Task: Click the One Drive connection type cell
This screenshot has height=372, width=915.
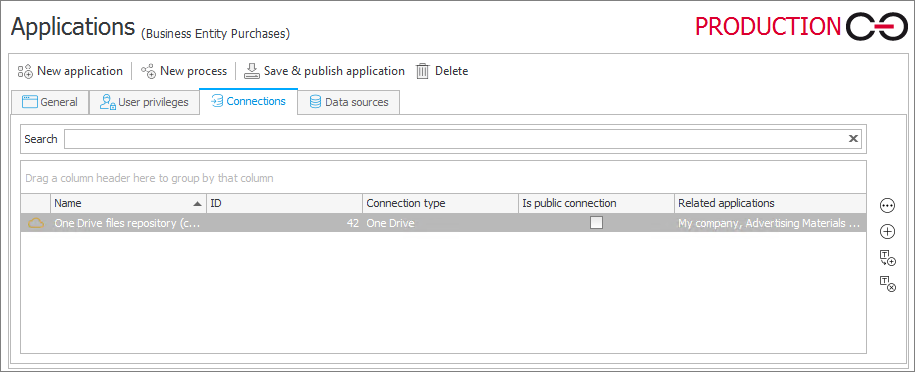Action: coord(441,223)
